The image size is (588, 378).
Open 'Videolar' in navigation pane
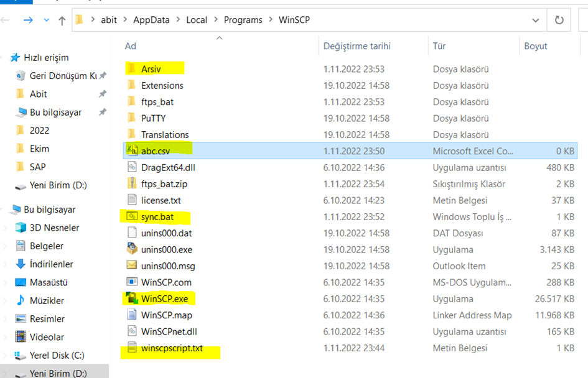point(47,337)
